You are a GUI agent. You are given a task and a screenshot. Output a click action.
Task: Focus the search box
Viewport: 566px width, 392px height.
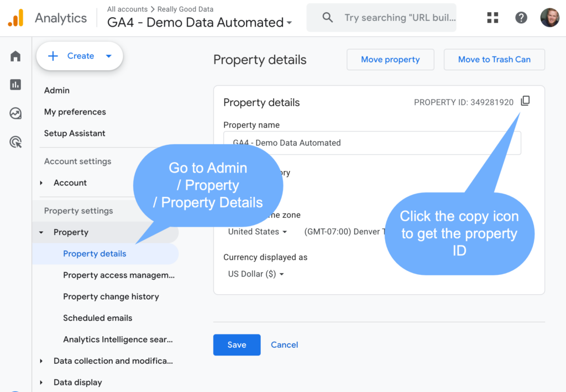[381, 18]
